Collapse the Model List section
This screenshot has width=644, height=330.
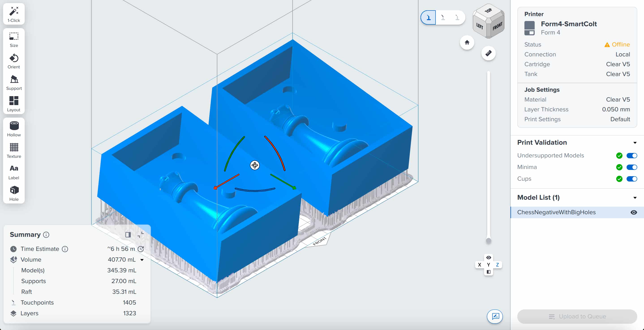635,198
